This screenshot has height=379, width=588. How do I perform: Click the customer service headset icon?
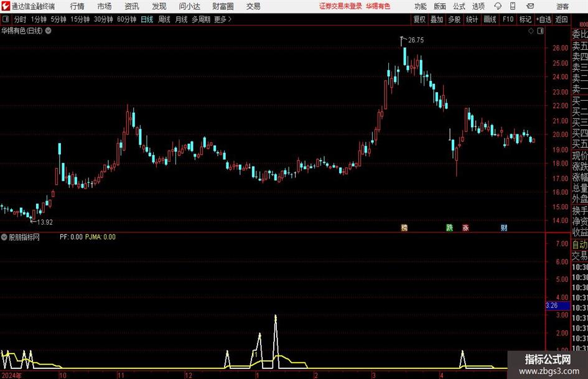(498, 6)
